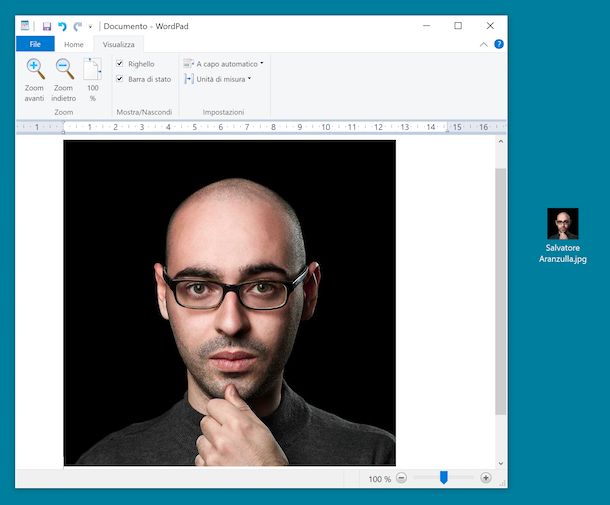Click the Zoom avanti magnifier icon
610x505 pixels.
pos(35,69)
